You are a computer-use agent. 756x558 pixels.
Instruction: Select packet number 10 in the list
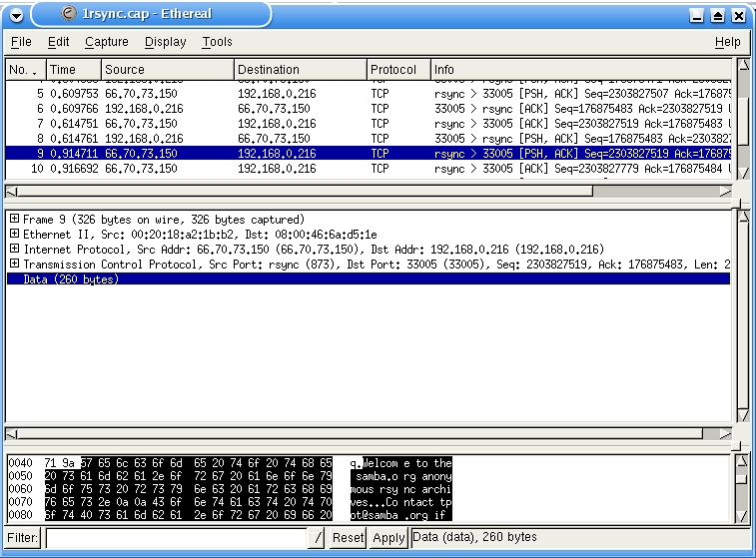(x=200, y=169)
